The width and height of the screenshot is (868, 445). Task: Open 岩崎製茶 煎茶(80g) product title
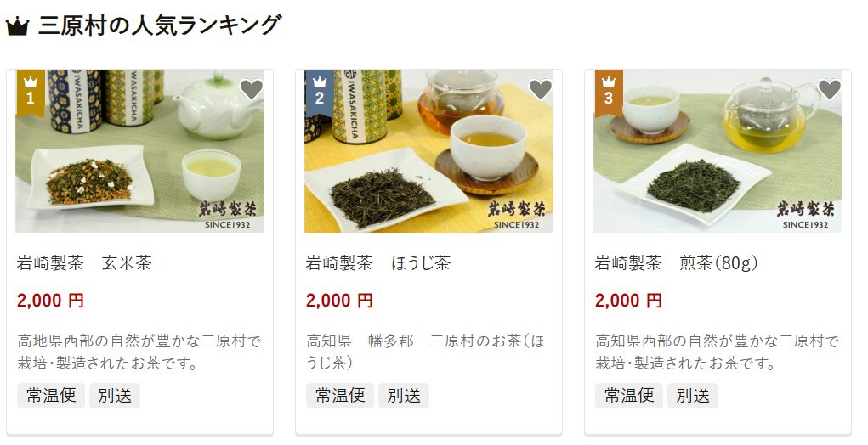pyautogui.click(x=676, y=262)
